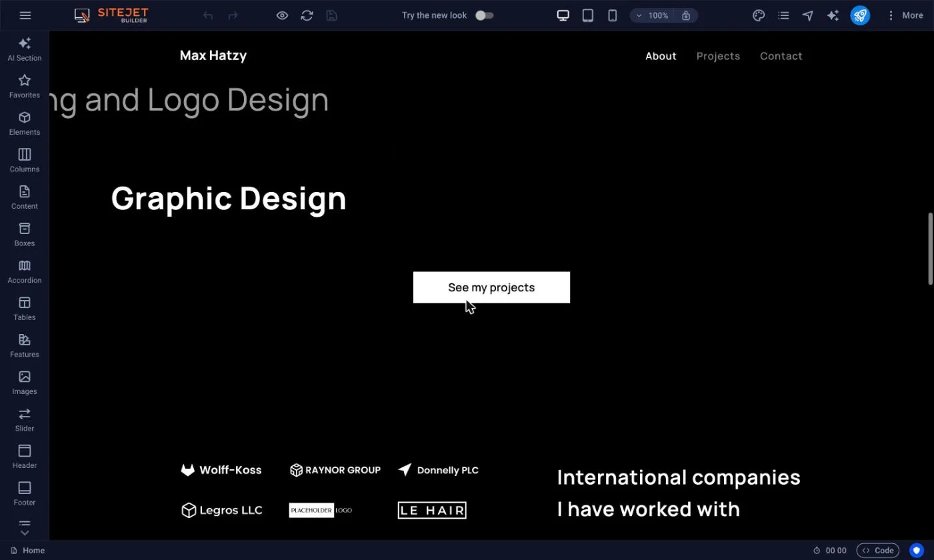
Task: Open the Header panel
Action: 25,457
